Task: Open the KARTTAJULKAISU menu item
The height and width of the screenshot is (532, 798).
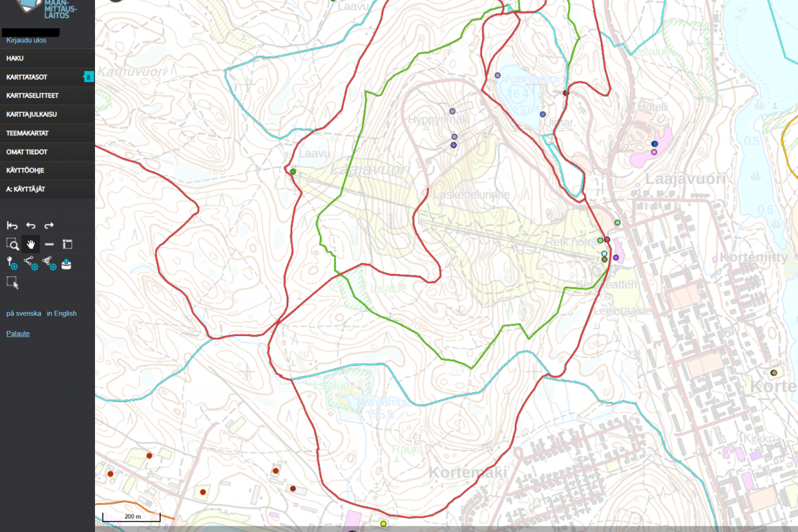Action: tap(47, 115)
